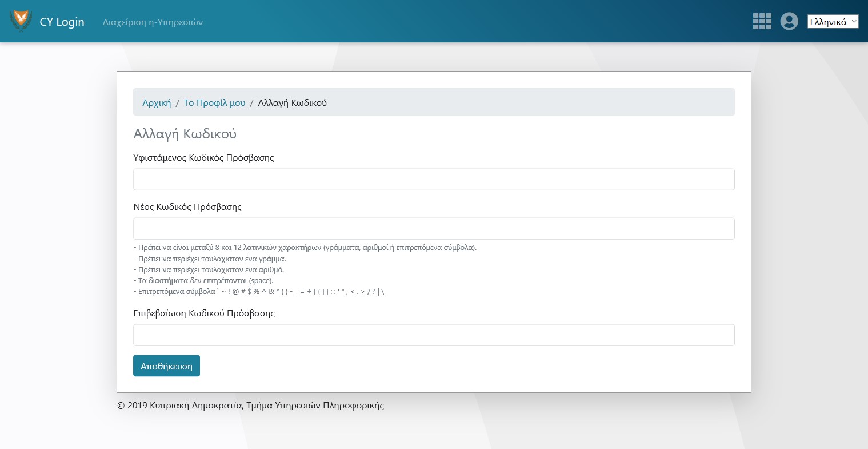Screen dimensions: 868x449
Task: Open the user account avatar icon
Action: coord(789,21)
